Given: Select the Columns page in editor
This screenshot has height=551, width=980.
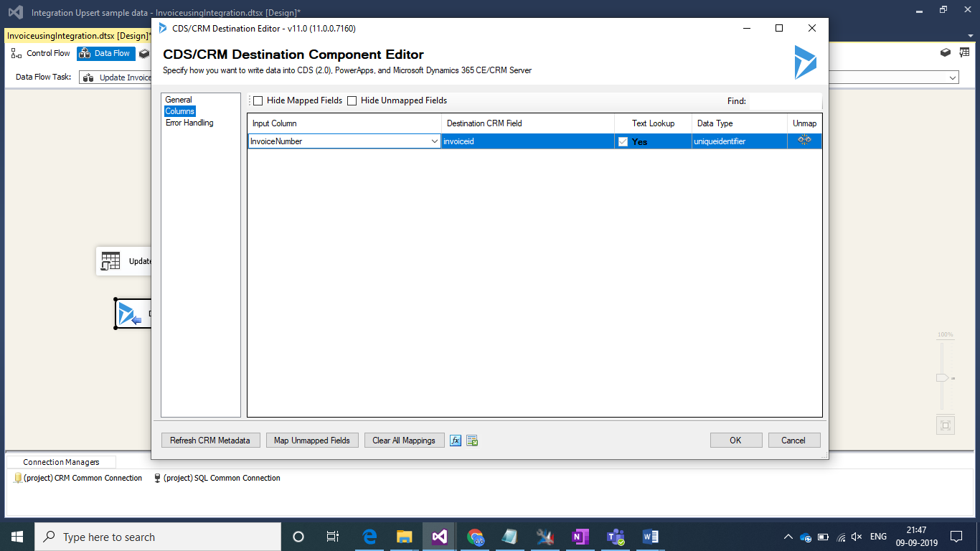Looking at the screenshot, I should point(179,111).
